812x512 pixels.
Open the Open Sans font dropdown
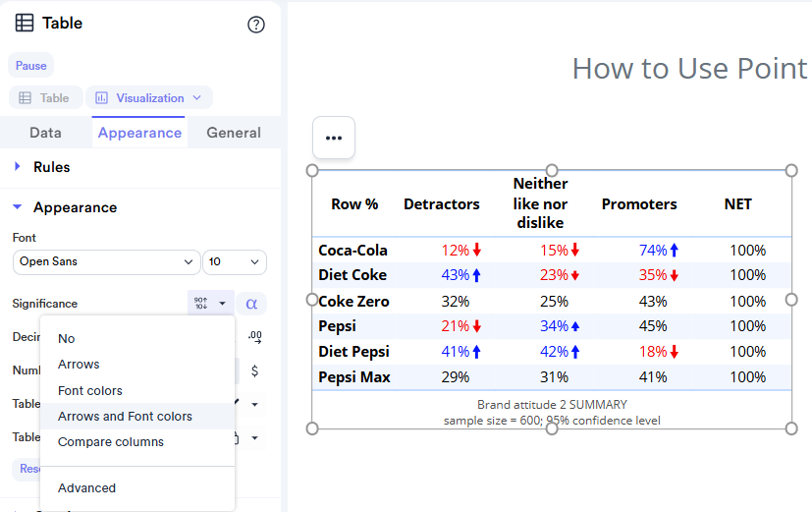tap(106, 261)
